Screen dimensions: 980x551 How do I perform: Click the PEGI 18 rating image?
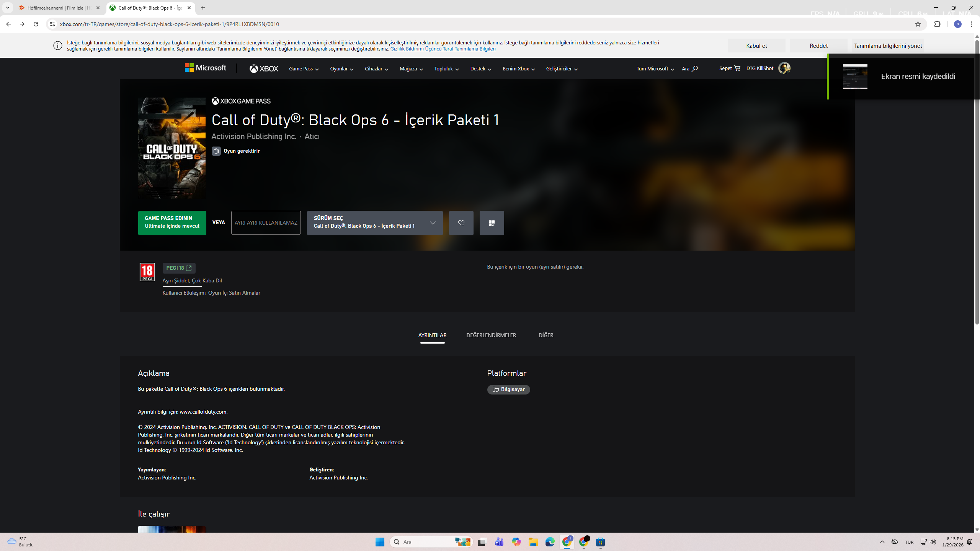(147, 272)
